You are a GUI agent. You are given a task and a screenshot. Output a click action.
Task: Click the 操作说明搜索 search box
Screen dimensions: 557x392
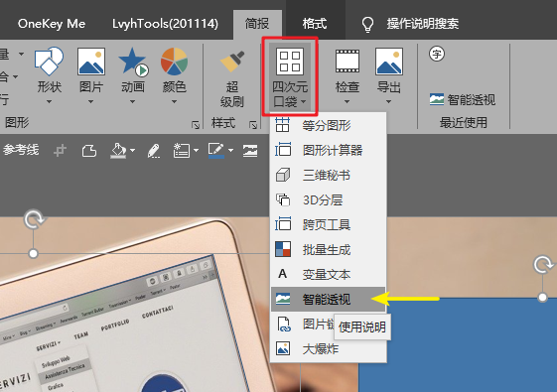click(x=423, y=24)
